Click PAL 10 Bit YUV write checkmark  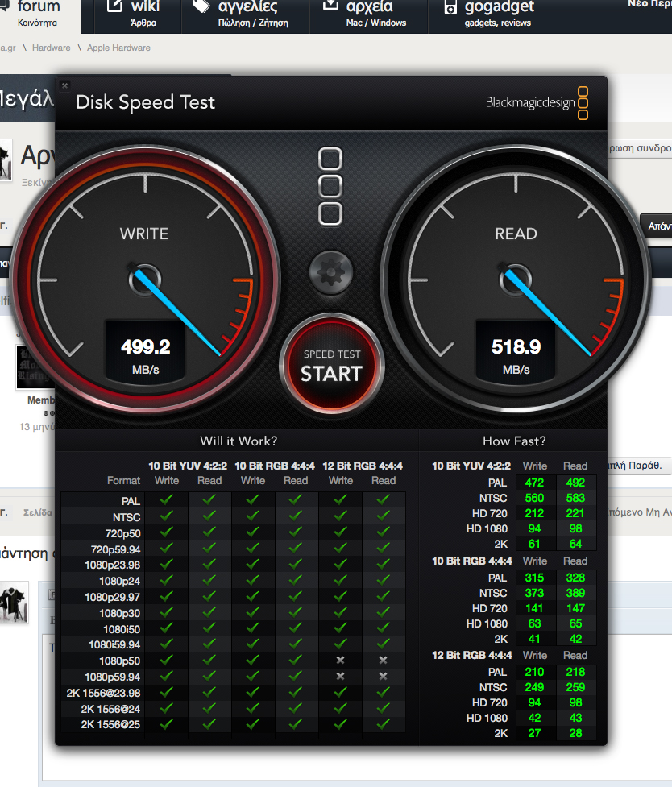click(167, 499)
